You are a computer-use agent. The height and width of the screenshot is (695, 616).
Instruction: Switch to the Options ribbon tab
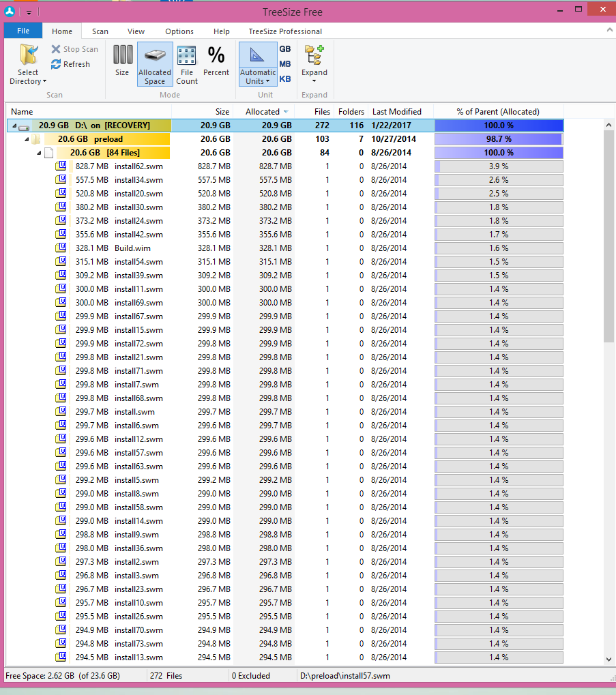[179, 31]
